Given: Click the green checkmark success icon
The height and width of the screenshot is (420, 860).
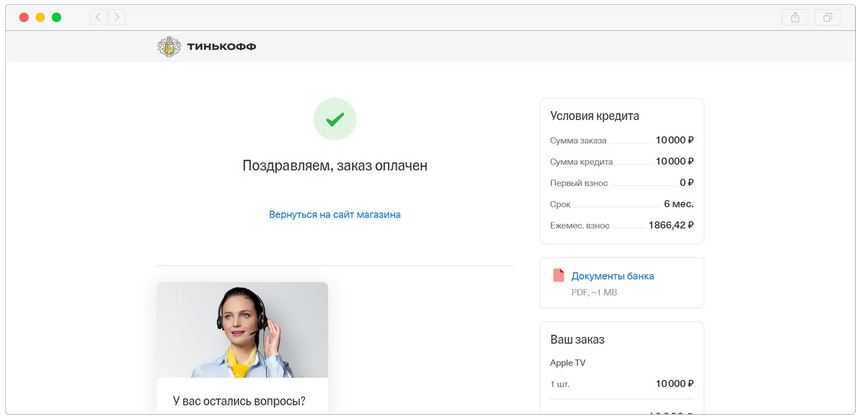Looking at the screenshot, I should click(x=335, y=119).
